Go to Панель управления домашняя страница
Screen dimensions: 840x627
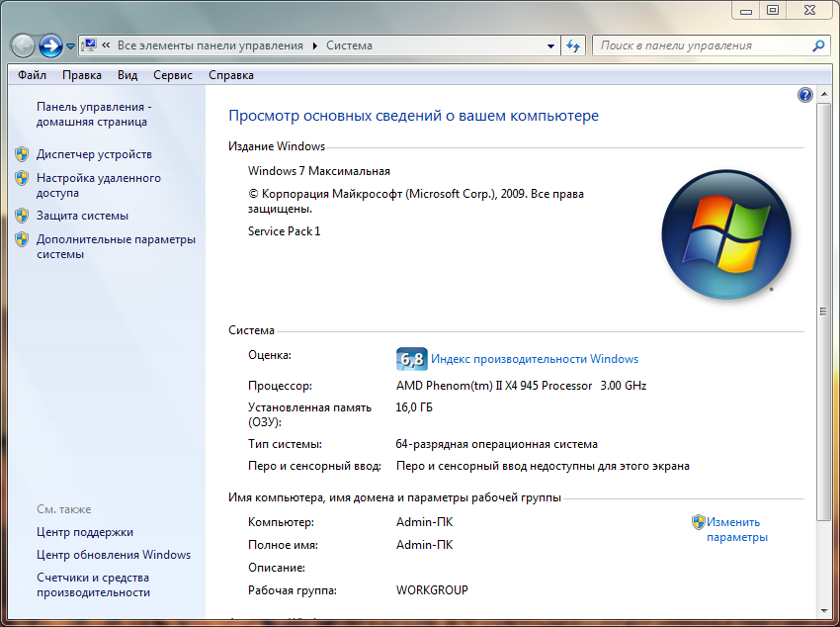(94, 114)
